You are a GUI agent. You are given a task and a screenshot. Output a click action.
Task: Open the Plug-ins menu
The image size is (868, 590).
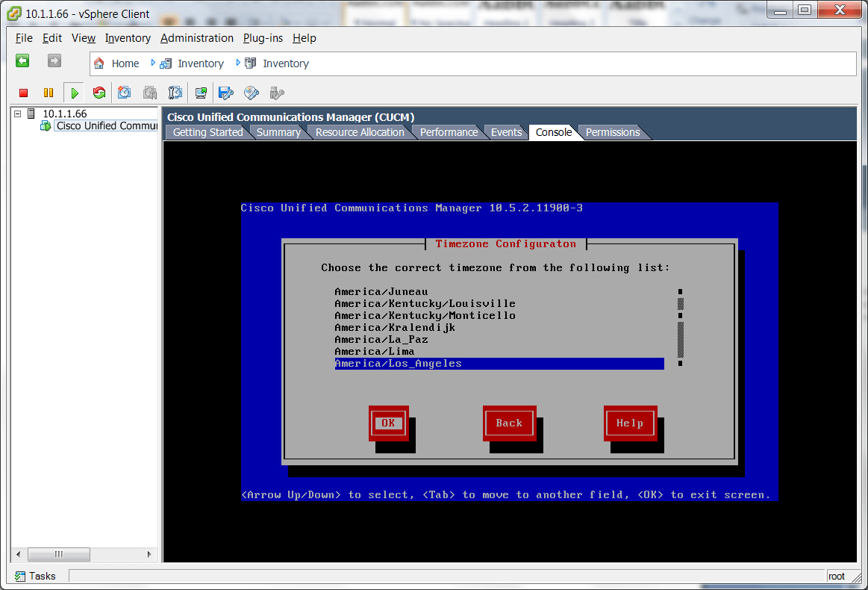(263, 38)
